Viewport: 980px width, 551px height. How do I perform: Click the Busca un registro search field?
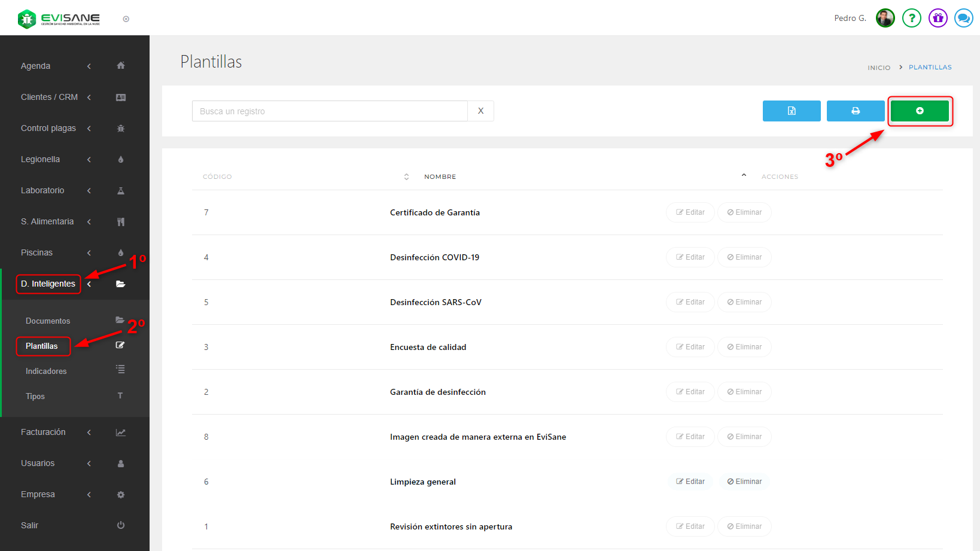point(329,111)
